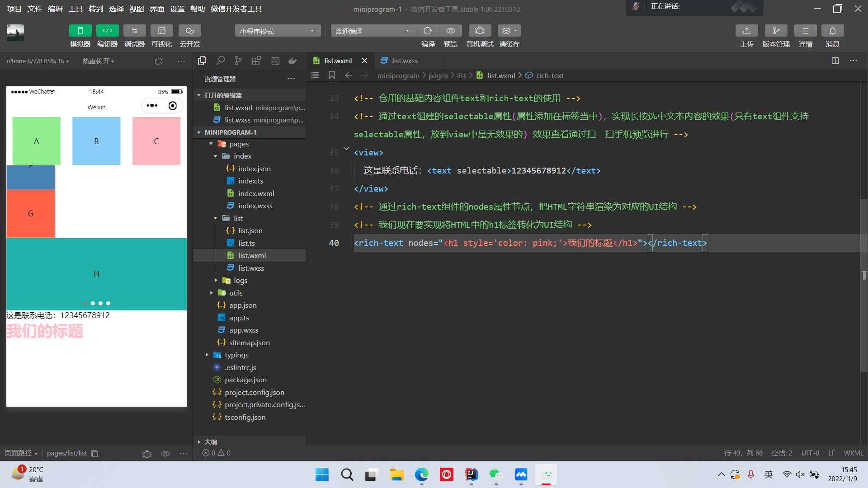This screenshot has height=488, width=868.
Task: Switch to the list.wxss tab
Action: coord(404,61)
